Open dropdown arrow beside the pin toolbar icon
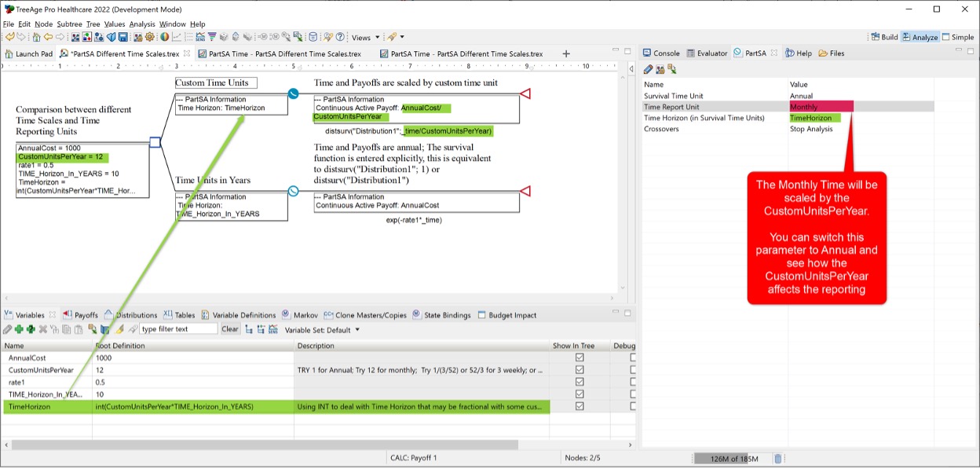980x469 pixels. [402, 37]
